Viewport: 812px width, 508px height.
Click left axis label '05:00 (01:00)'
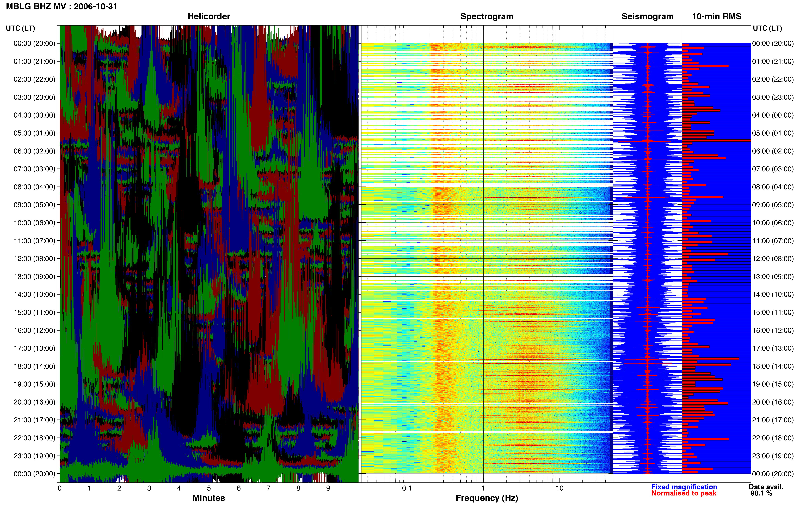click(34, 133)
